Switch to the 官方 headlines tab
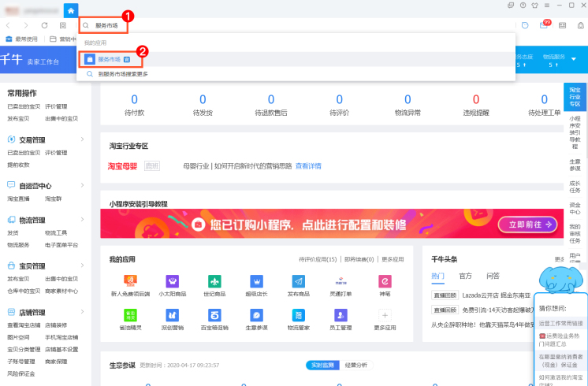 point(465,277)
